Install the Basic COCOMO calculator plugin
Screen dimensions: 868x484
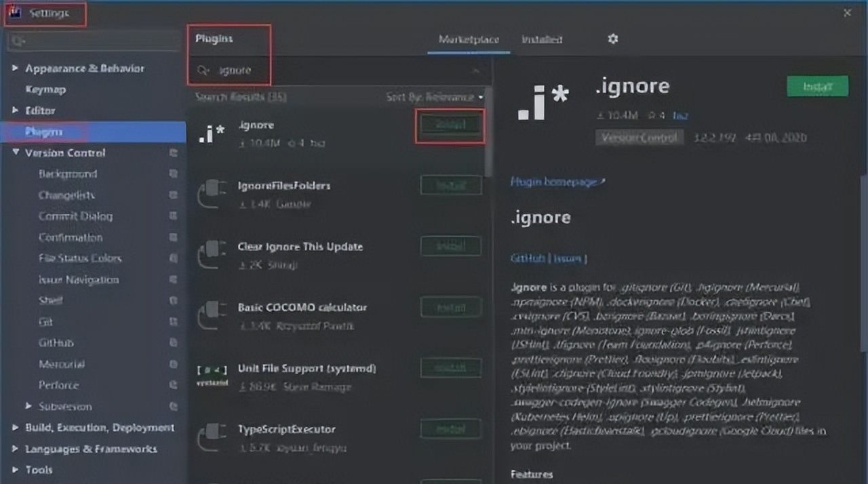click(x=450, y=307)
